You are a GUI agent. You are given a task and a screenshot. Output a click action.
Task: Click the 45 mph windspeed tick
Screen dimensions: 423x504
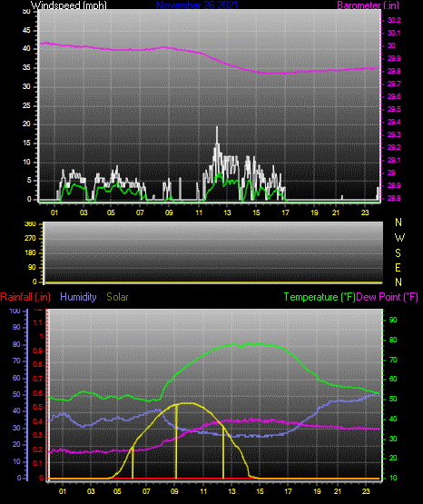coord(26,30)
